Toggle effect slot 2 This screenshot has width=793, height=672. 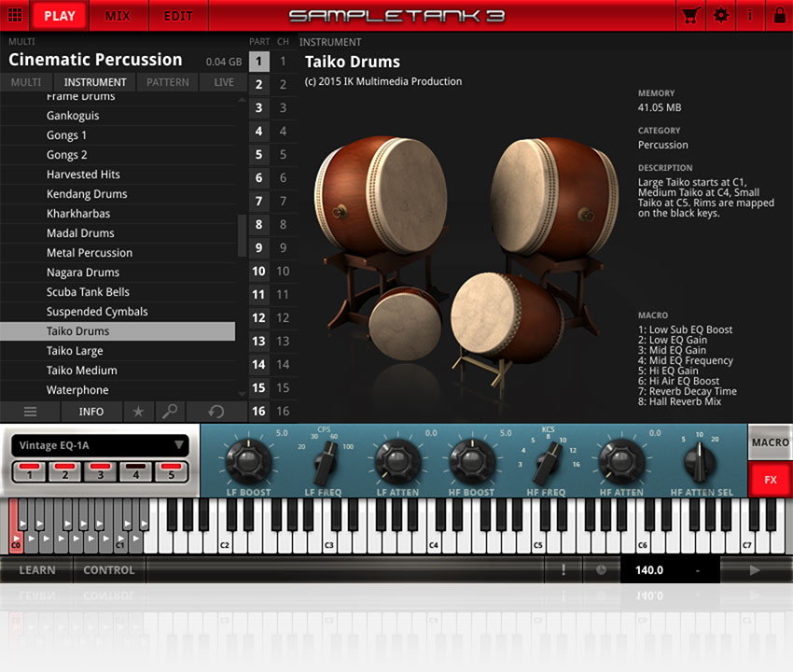[x=64, y=471]
